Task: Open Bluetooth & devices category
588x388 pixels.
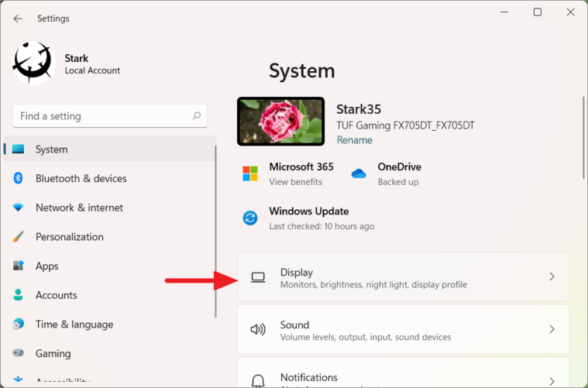Action: point(110,178)
